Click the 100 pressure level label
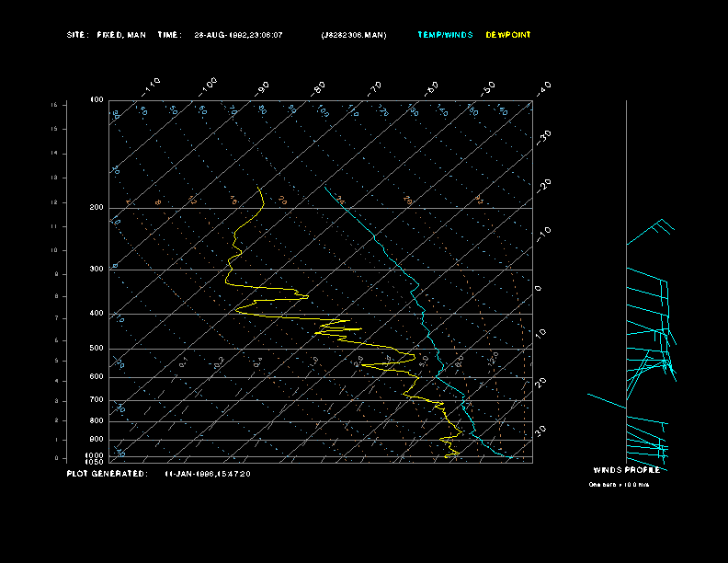The width and height of the screenshot is (728, 563). point(97,99)
